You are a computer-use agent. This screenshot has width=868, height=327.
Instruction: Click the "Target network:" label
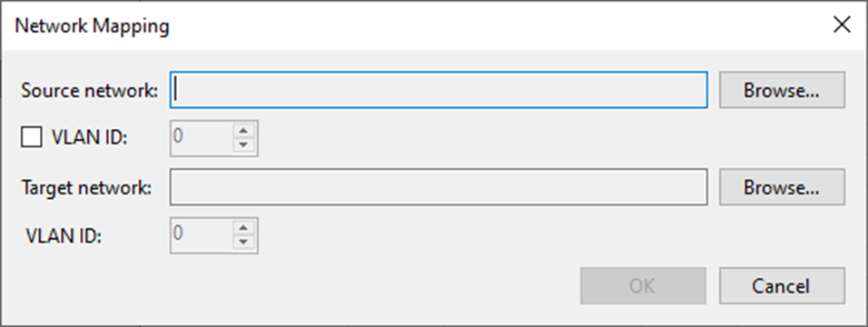[x=87, y=188]
